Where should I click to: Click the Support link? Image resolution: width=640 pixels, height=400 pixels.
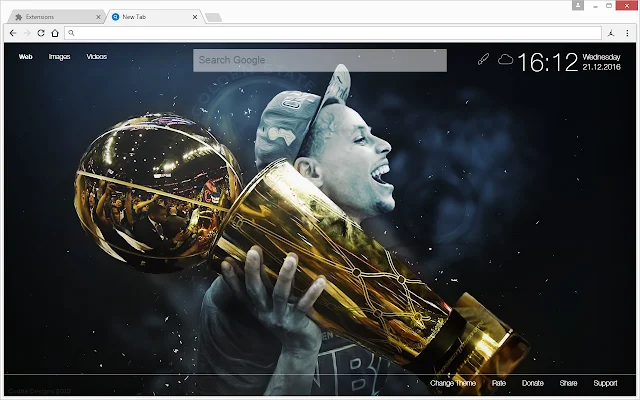[x=605, y=383]
